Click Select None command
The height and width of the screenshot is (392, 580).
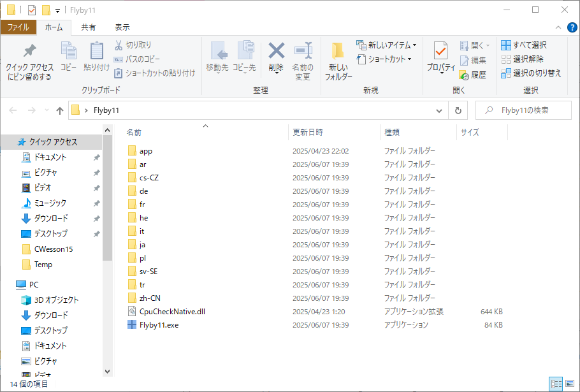(522, 59)
